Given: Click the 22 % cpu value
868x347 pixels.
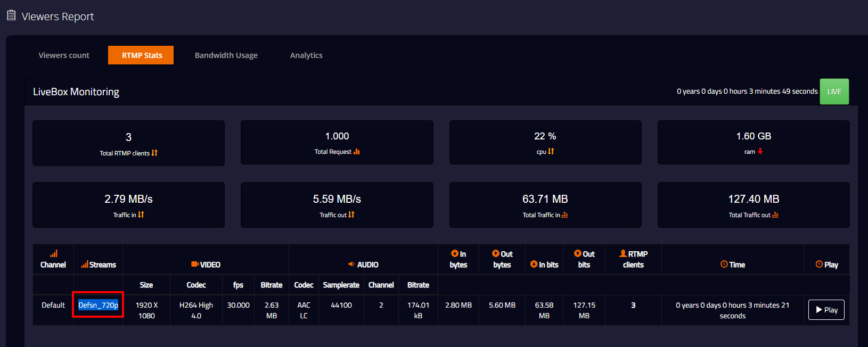Looking at the screenshot, I should click(545, 136).
